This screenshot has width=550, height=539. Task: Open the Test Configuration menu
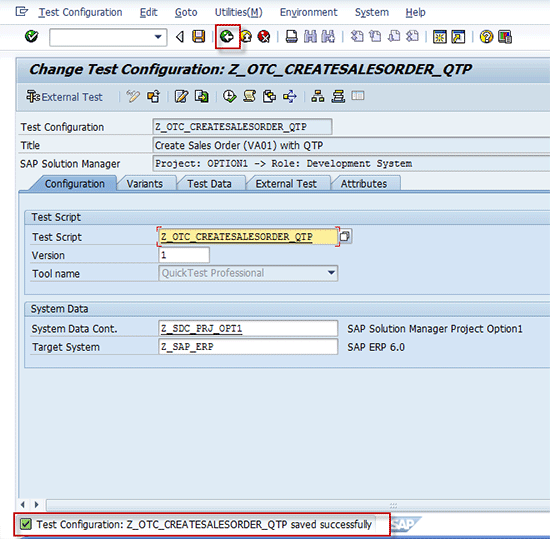[x=80, y=12]
